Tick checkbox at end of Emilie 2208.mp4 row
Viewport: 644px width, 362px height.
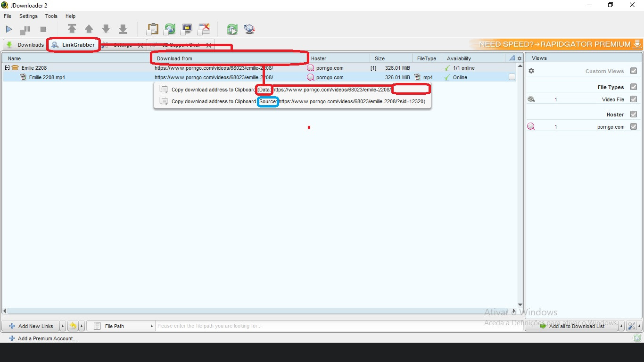click(x=512, y=77)
